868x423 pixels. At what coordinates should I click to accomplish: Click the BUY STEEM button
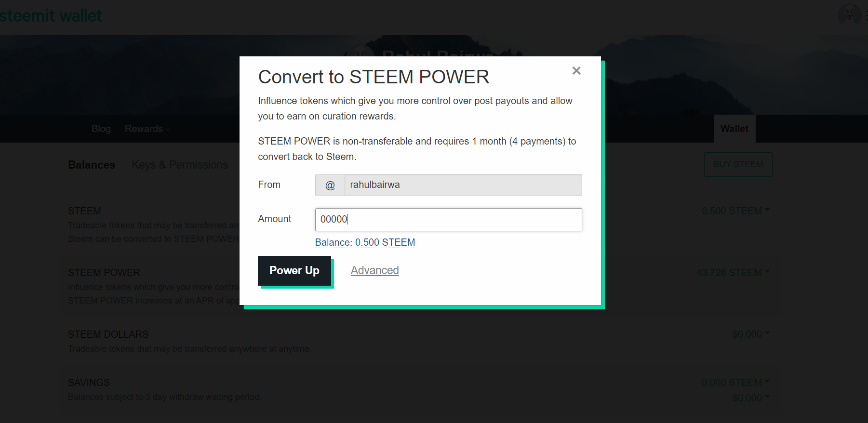point(738,164)
